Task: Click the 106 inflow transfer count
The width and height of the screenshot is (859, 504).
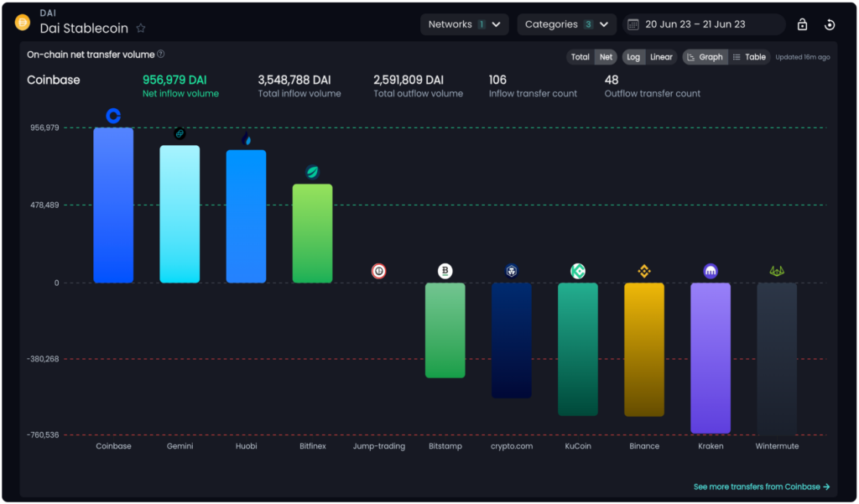Action: click(x=497, y=80)
